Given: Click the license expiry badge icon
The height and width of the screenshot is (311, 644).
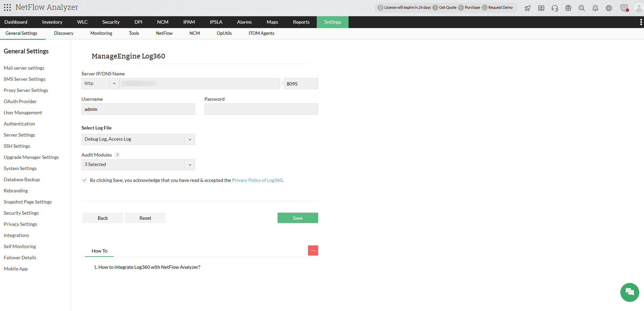Looking at the screenshot, I should click(380, 7).
